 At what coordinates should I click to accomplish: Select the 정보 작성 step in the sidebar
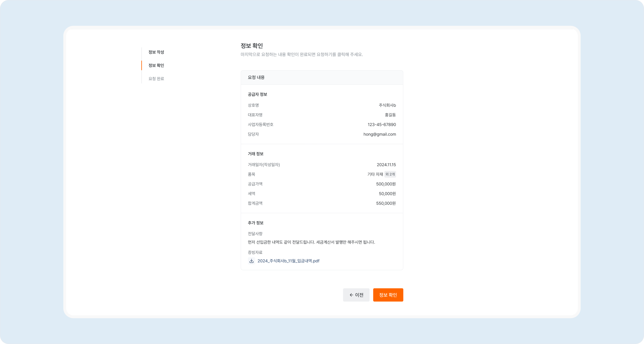[156, 52]
